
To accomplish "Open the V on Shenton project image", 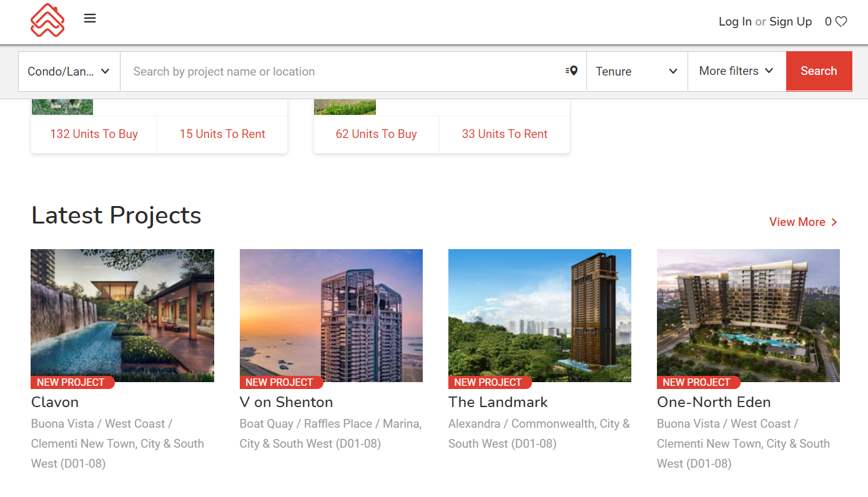I will click(x=331, y=315).
